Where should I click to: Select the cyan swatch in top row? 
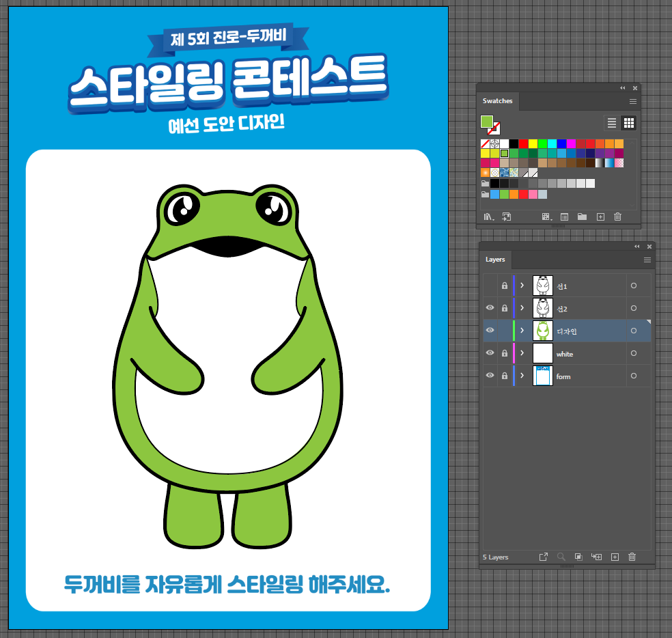[x=552, y=143]
